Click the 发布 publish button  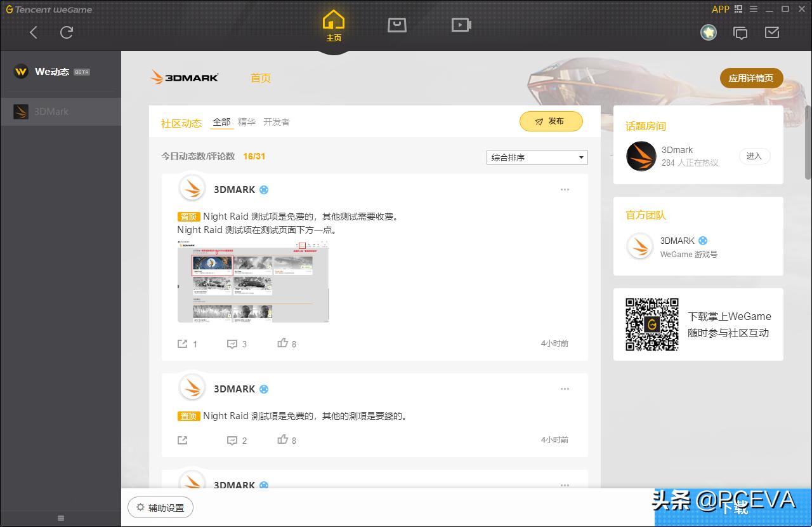point(551,121)
